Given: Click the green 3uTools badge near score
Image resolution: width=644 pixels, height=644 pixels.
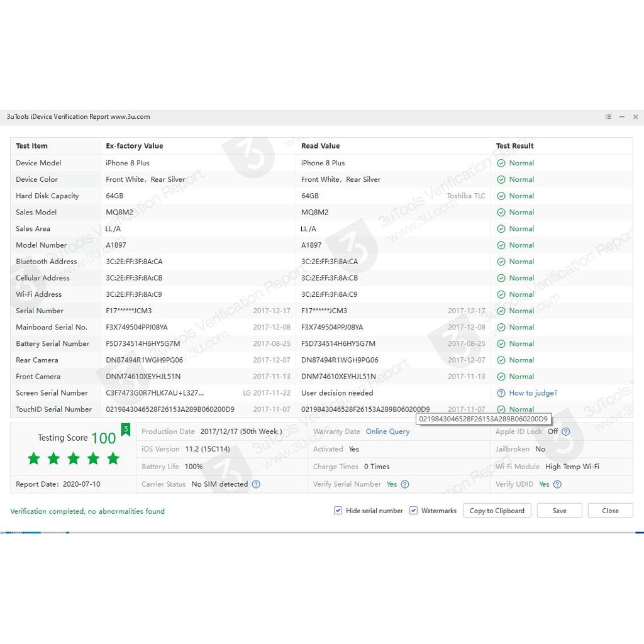Looking at the screenshot, I should 126,430.
